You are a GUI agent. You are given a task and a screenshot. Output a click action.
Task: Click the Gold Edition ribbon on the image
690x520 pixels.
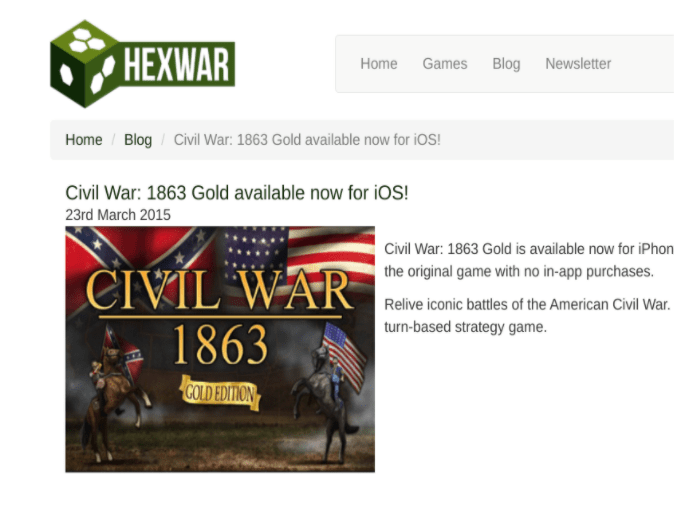pyautogui.click(x=220, y=393)
